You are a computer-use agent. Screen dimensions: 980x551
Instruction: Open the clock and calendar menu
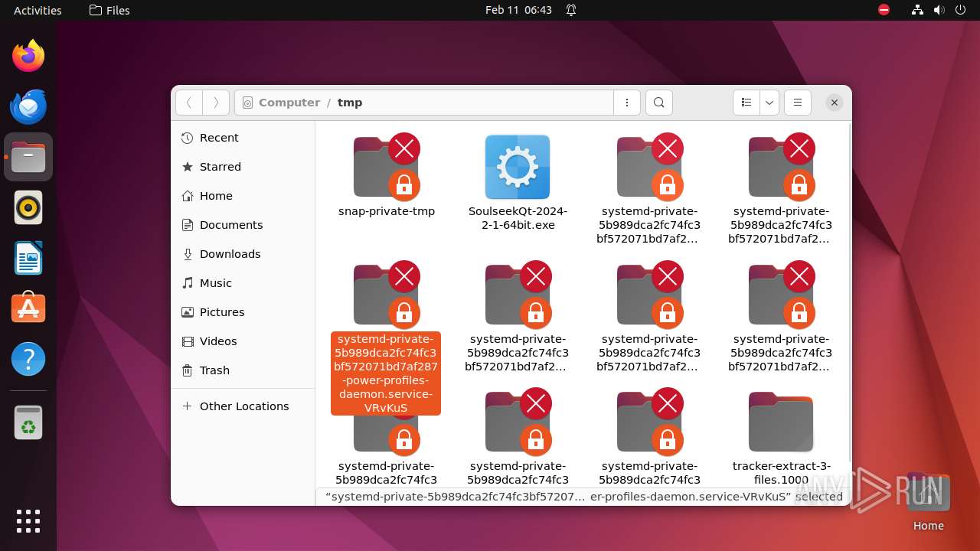[x=518, y=10]
